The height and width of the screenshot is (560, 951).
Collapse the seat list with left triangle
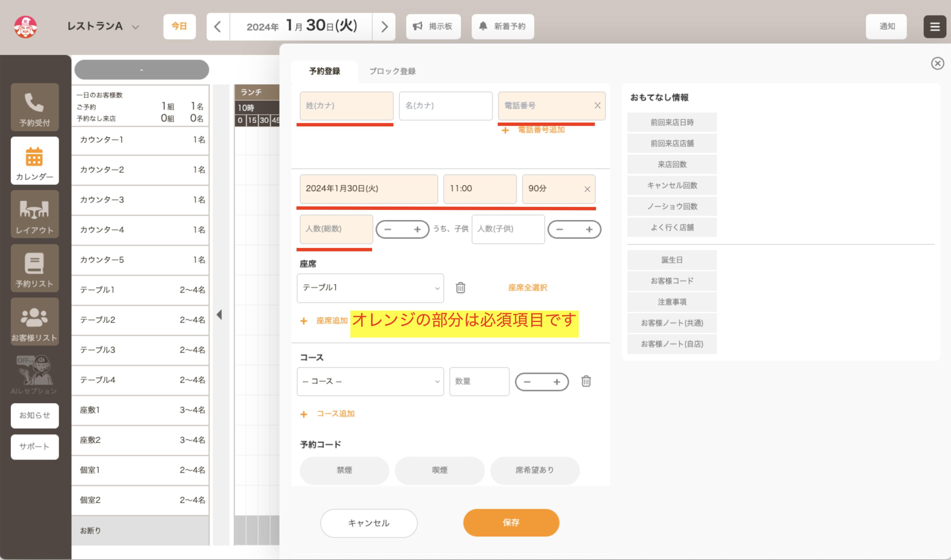tap(219, 315)
